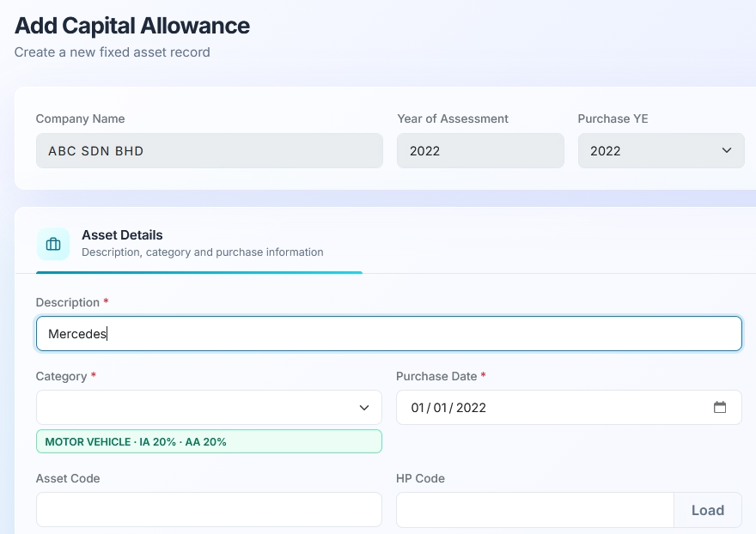Click the Load button beside HP Code
756x534 pixels.
707,510
